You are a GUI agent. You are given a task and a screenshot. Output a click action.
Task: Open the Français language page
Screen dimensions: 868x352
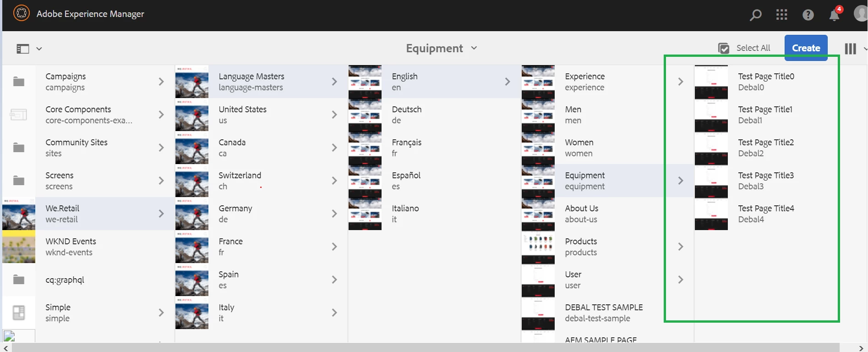(x=434, y=148)
